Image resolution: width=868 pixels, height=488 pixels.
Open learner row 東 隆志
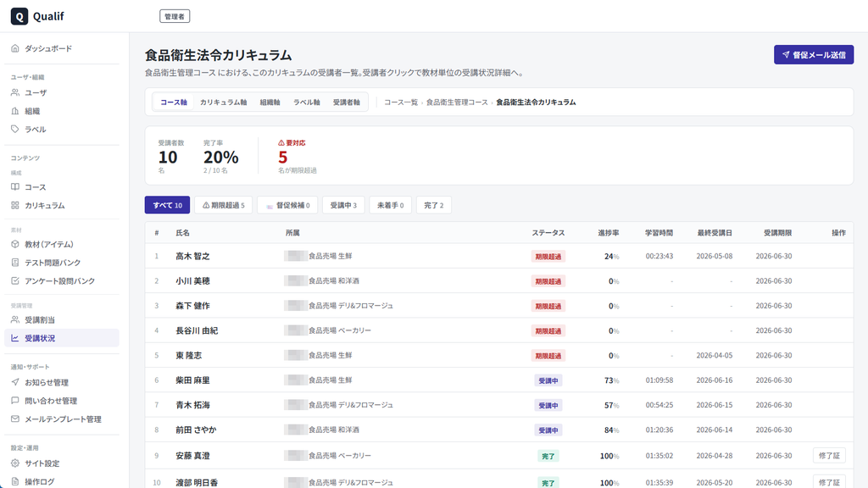pos(498,355)
